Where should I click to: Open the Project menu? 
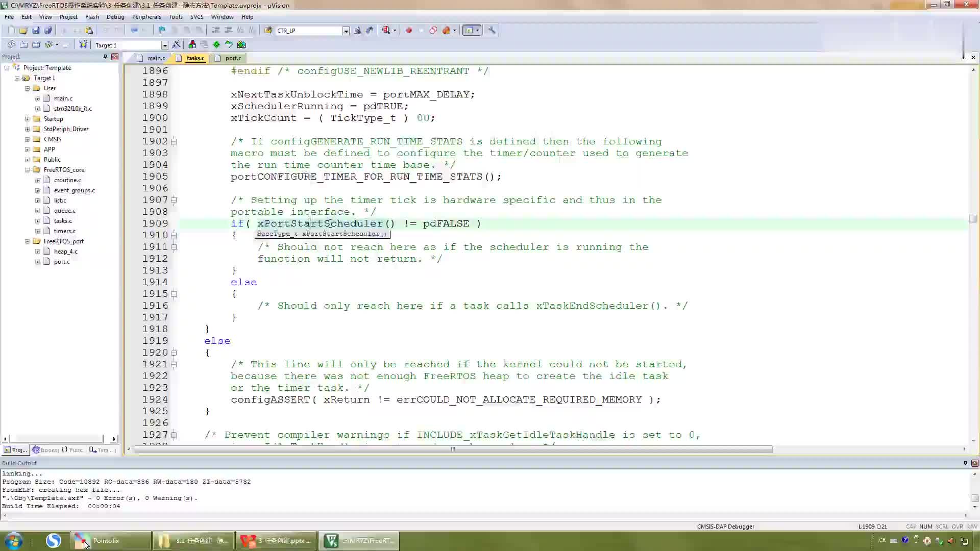tap(68, 17)
